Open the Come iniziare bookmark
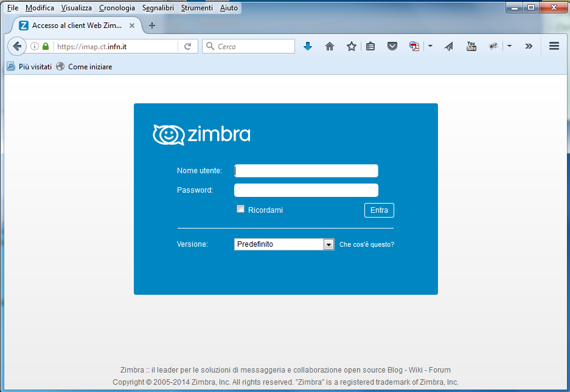 pyautogui.click(x=85, y=66)
